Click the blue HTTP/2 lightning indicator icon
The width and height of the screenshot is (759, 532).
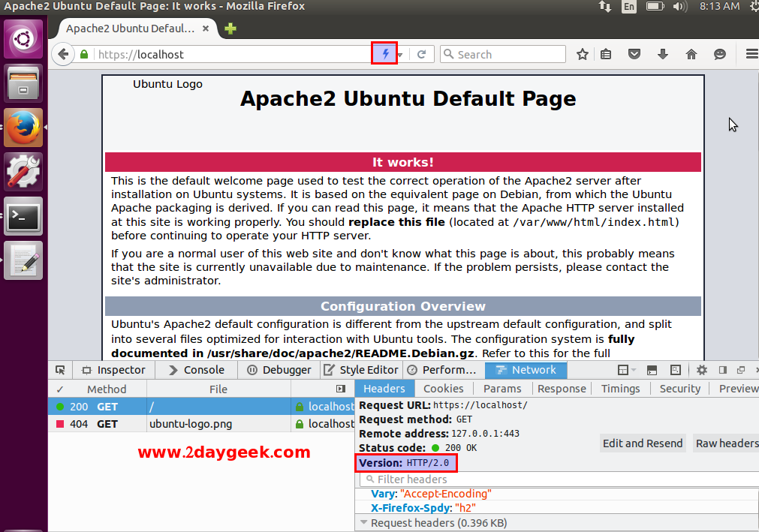(385, 54)
